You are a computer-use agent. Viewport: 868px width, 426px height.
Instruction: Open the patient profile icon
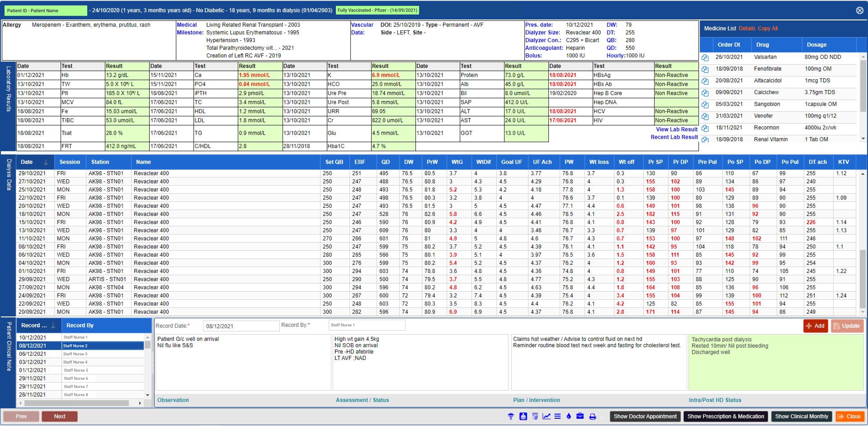(x=523, y=416)
